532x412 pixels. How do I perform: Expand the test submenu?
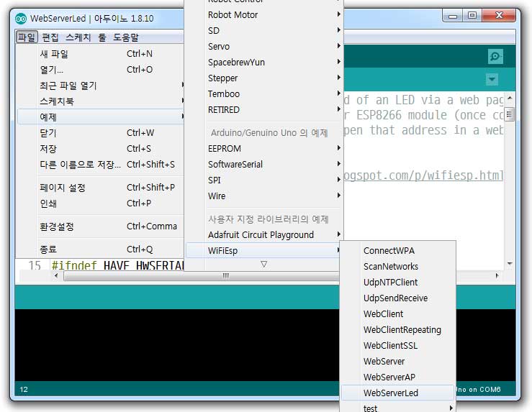(397, 408)
